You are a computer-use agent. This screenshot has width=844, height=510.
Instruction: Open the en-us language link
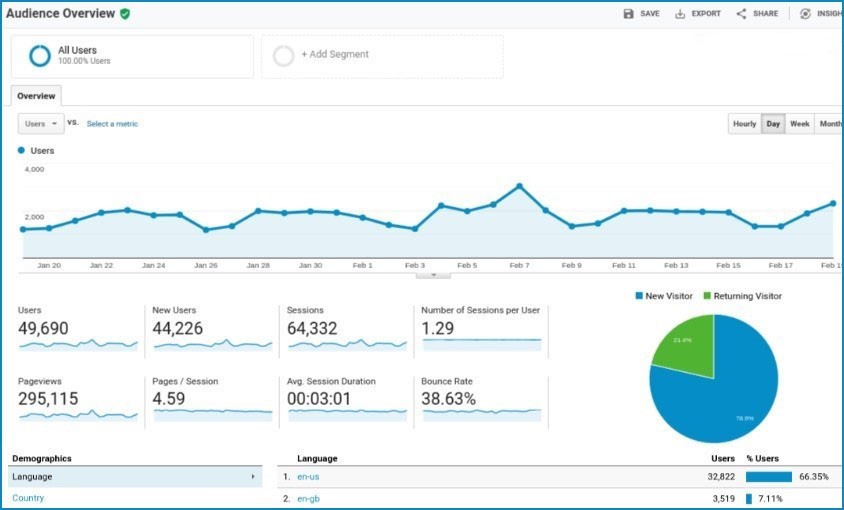click(x=308, y=477)
